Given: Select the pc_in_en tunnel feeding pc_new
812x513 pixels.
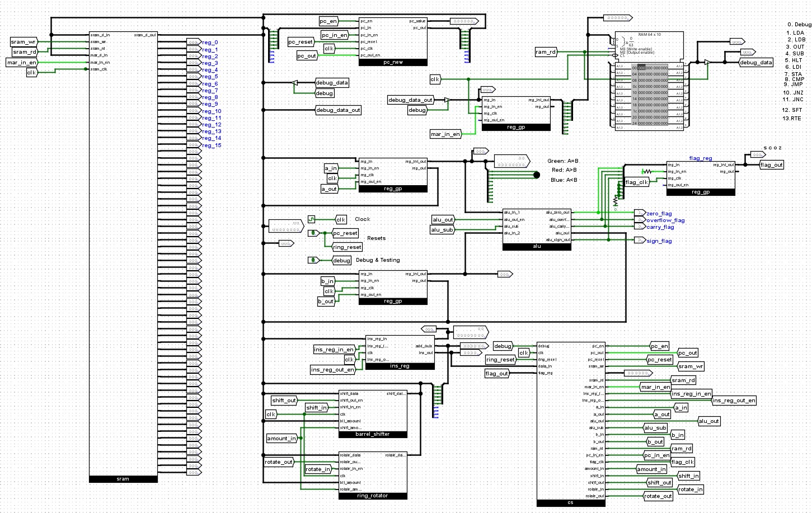Looking at the screenshot, I should click(x=335, y=35).
